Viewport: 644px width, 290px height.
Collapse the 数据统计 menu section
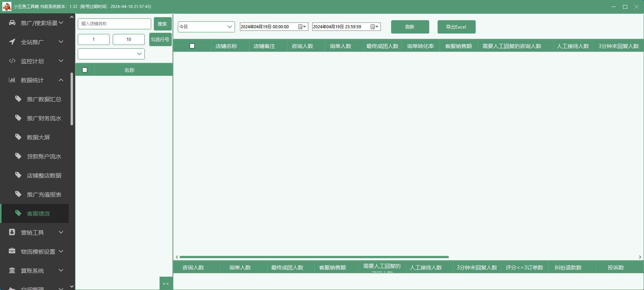tap(61, 80)
